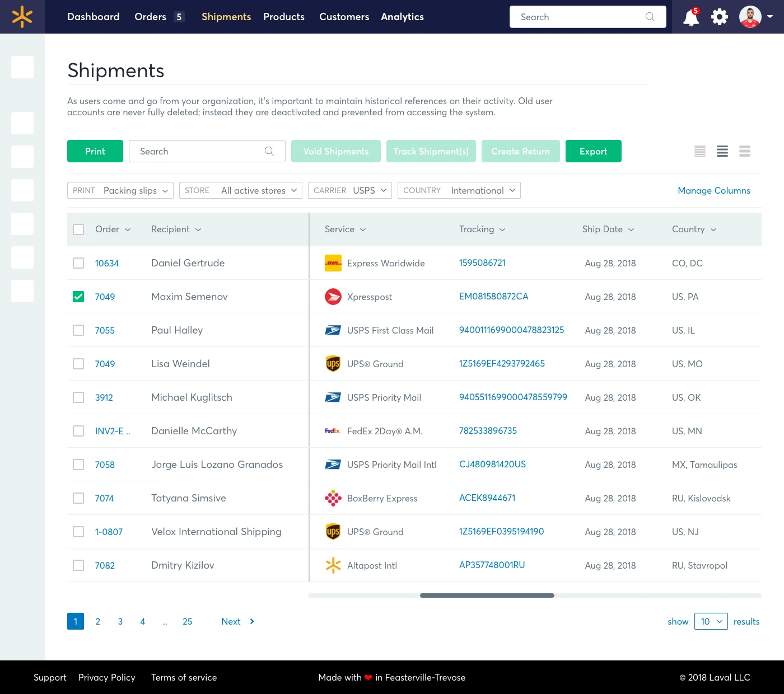784x694 pixels.
Task: Open the Analytics menu item
Action: coord(402,17)
